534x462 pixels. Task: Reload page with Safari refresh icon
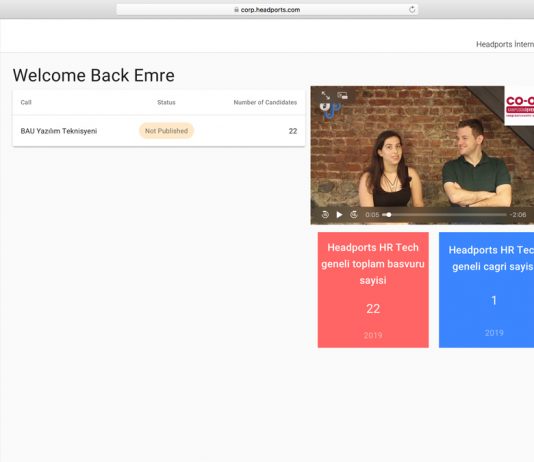tap(412, 10)
